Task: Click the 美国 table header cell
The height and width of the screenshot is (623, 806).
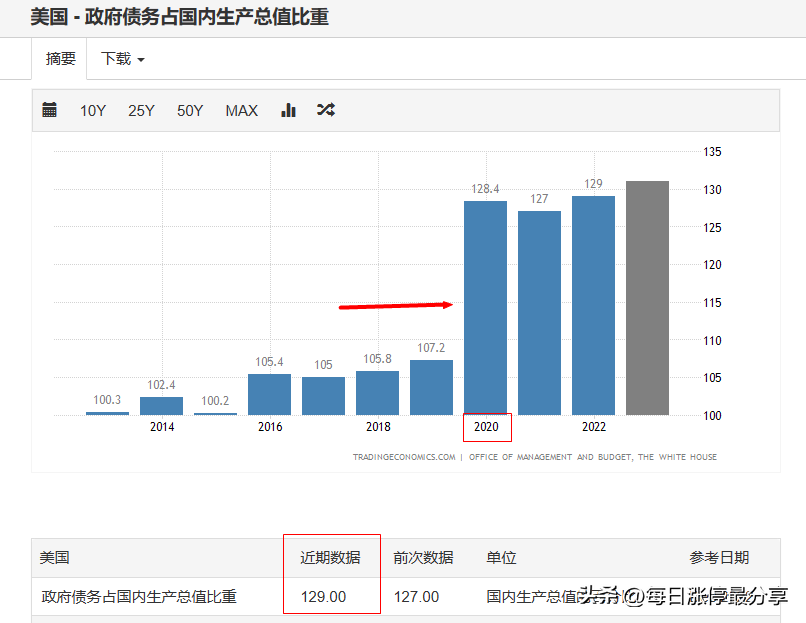Action: click(x=54, y=557)
